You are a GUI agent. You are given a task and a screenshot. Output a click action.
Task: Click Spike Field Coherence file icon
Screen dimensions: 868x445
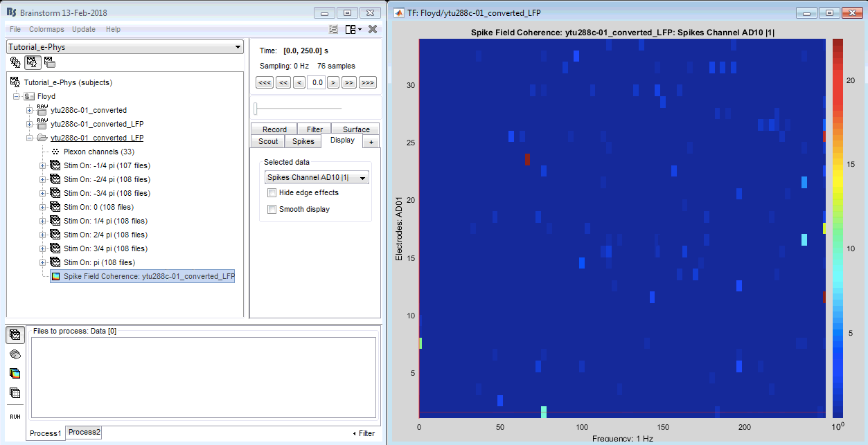56,276
